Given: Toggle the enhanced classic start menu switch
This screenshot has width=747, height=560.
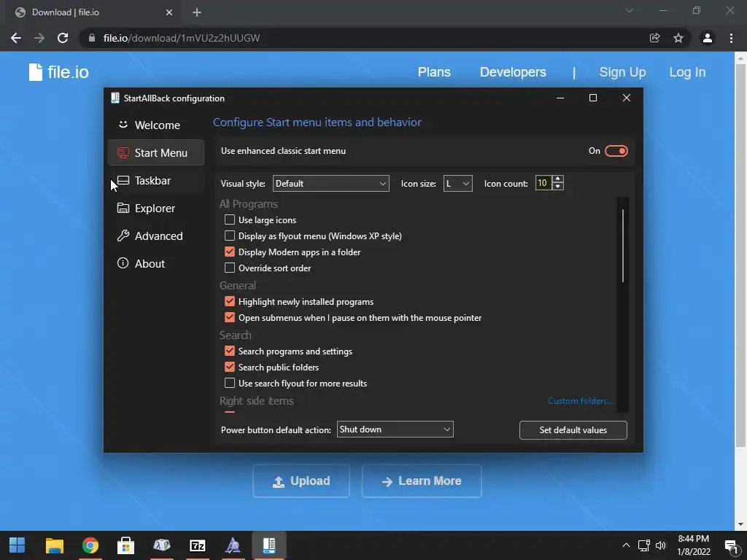Looking at the screenshot, I should 616,151.
